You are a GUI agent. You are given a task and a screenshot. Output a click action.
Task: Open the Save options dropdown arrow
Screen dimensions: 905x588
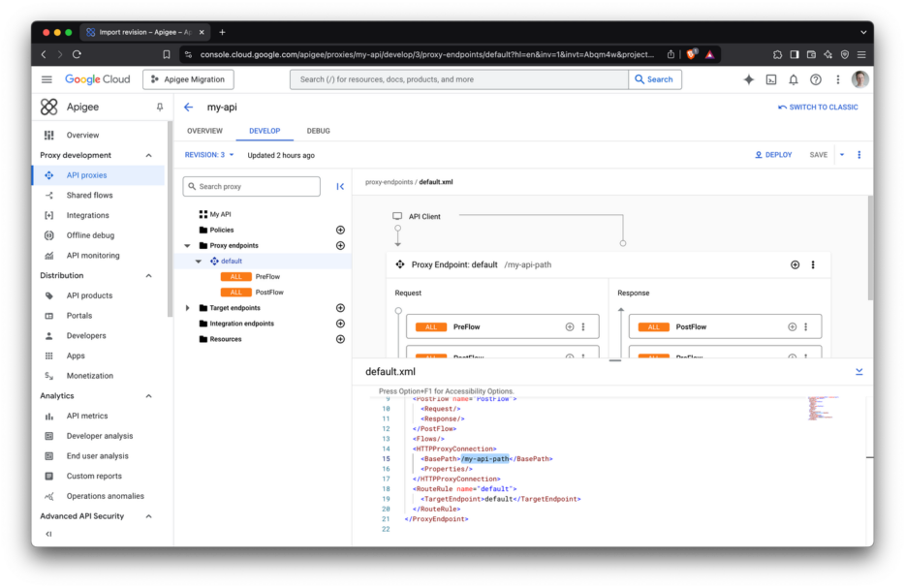[842, 155]
